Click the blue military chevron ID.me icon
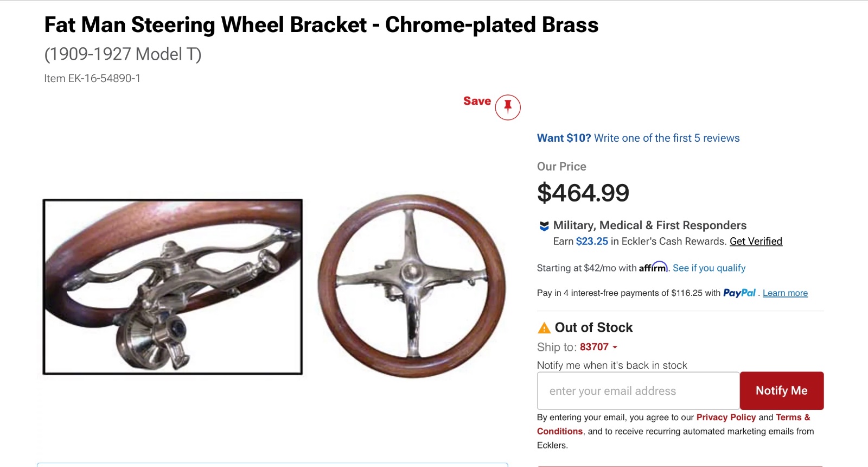This screenshot has width=868, height=467. [544, 226]
